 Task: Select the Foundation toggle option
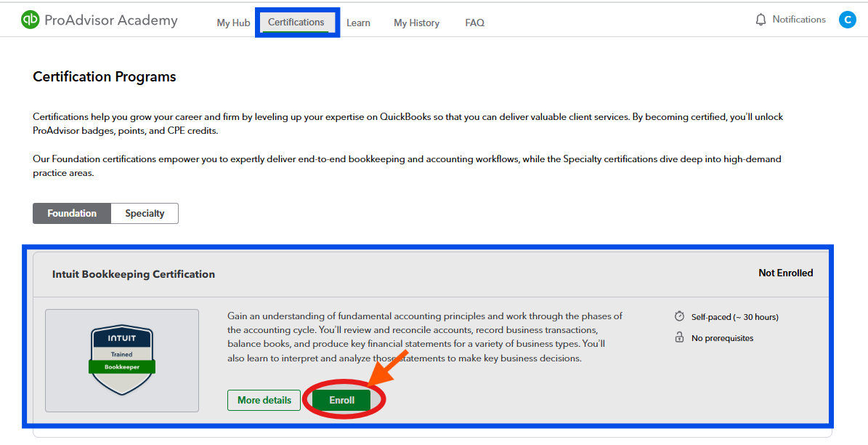tap(72, 213)
